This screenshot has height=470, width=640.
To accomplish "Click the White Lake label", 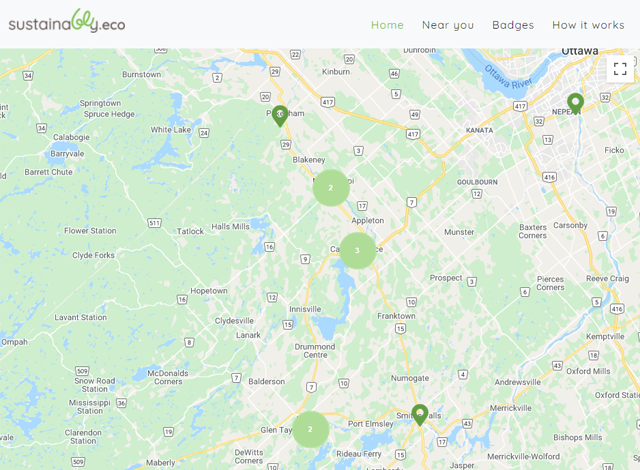I will [x=171, y=130].
